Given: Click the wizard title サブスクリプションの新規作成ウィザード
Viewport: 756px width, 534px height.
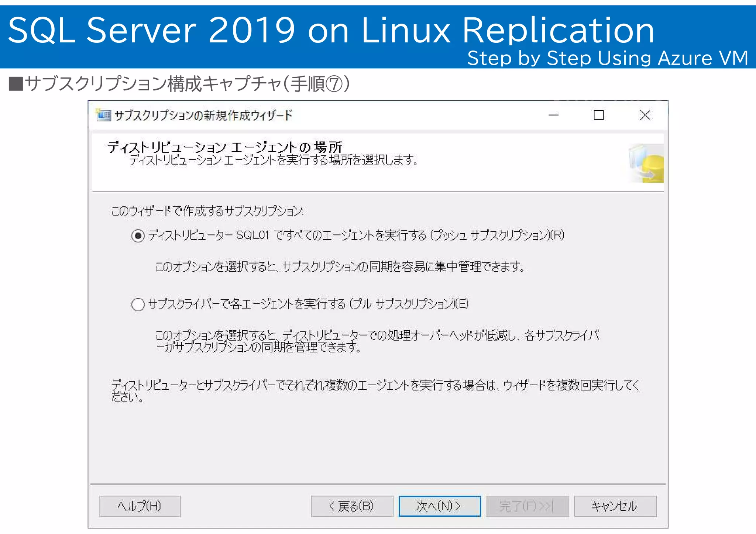Looking at the screenshot, I should [x=203, y=116].
